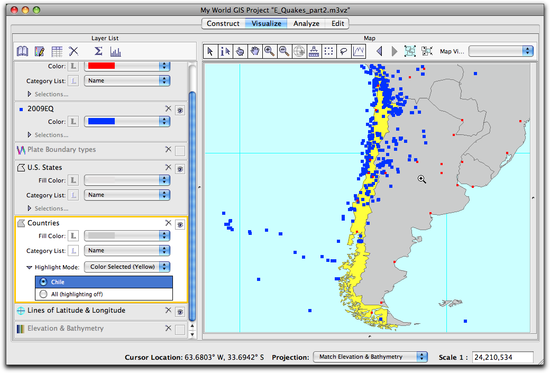The width and height of the screenshot is (550, 373).
Task: Toggle visibility of 2009EQ layer
Action: coord(180,111)
